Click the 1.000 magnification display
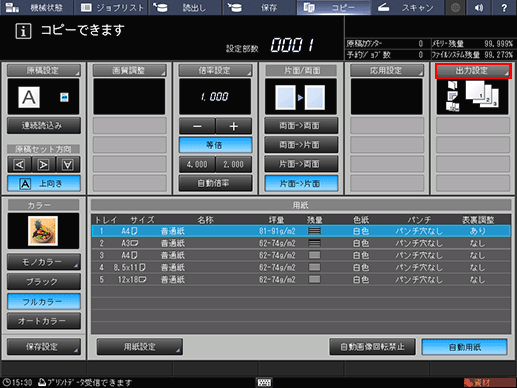This screenshot has height=388, width=517. [x=215, y=97]
